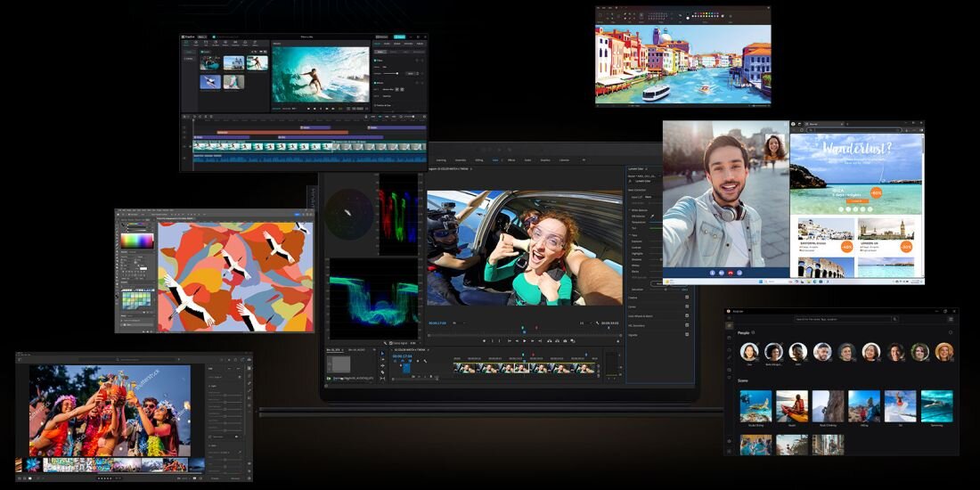Select the airplane clip thumbnail in media bin
980x490 pixels.
[210, 82]
